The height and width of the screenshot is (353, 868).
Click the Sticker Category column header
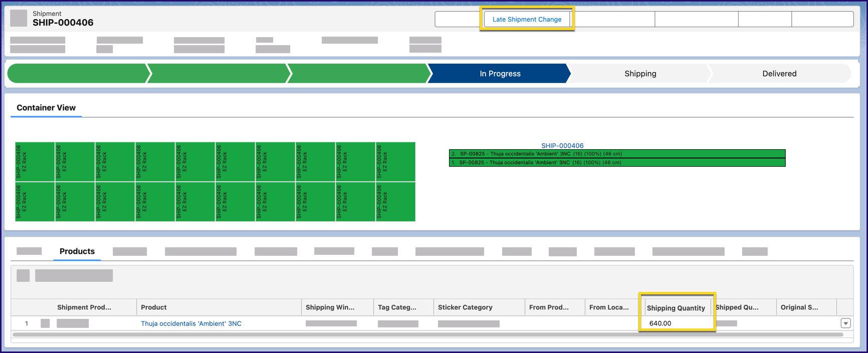[x=479, y=307]
